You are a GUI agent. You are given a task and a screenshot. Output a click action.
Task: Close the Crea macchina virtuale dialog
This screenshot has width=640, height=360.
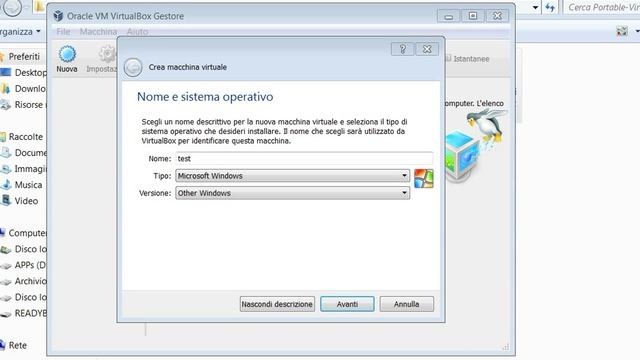point(427,49)
